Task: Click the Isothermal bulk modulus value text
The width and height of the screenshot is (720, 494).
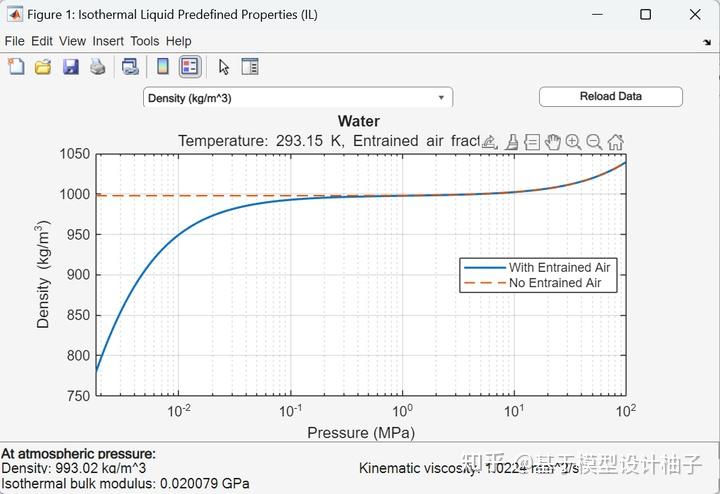Action: pyautogui.click(x=125, y=483)
